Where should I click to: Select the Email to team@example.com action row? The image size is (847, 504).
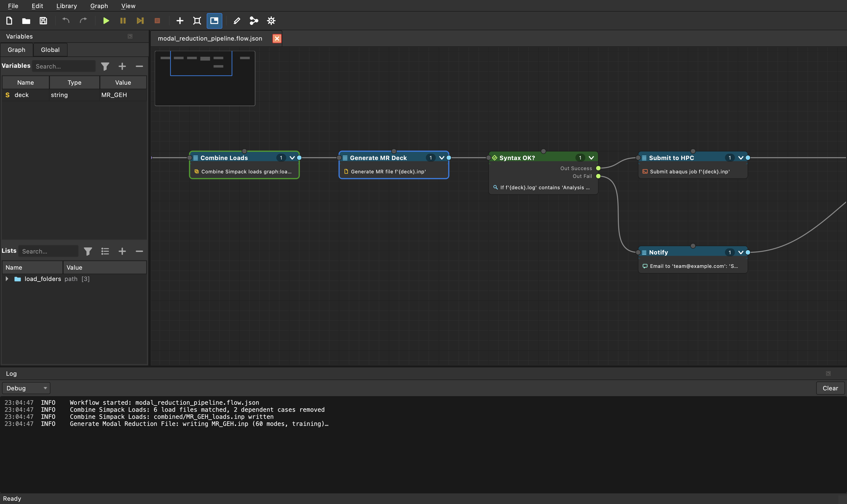click(693, 266)
